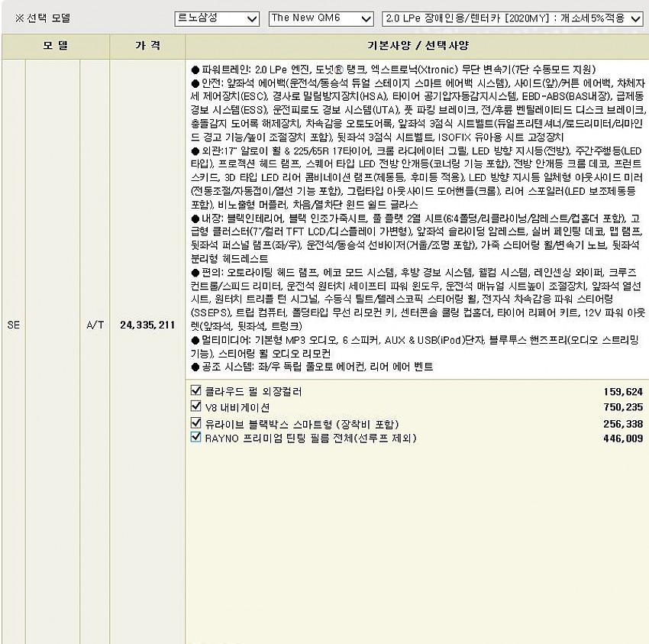Open the 르노삼성 manufacturer dropdown

point(217,18)
